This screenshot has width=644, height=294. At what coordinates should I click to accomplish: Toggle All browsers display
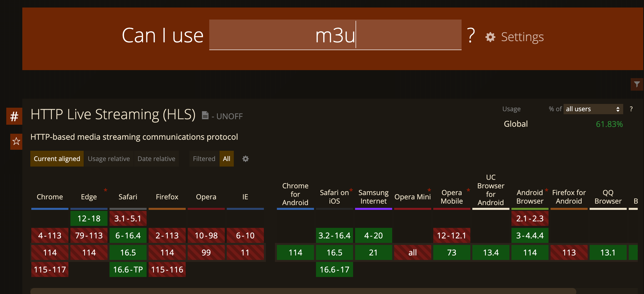(x=227, y=159)
